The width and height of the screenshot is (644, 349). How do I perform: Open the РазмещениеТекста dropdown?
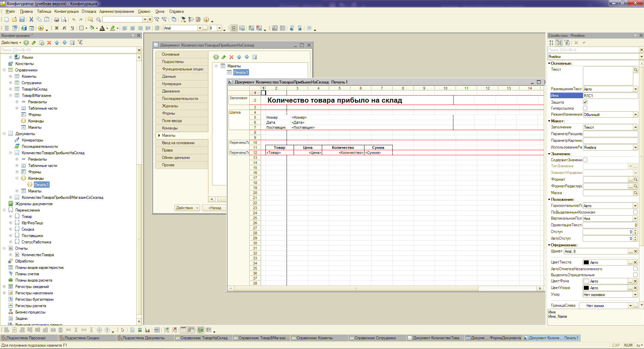pos(636,89)
